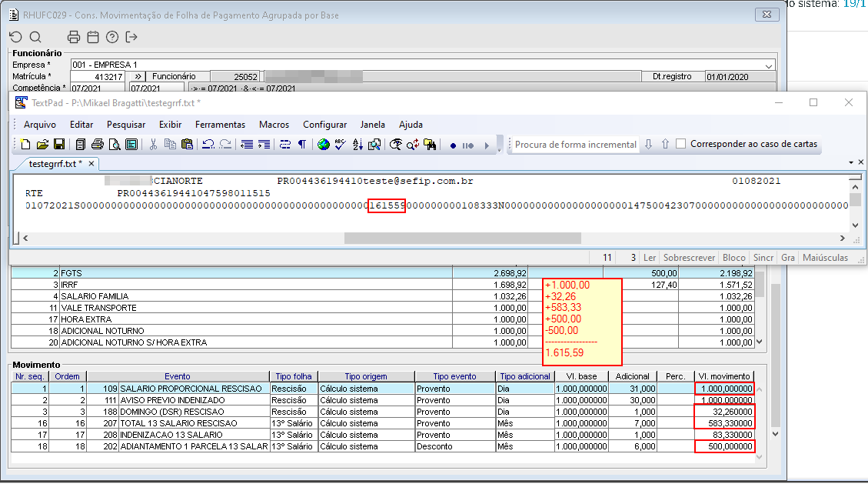
Task: Click the incremental search input field
Action: pos(575,145)
